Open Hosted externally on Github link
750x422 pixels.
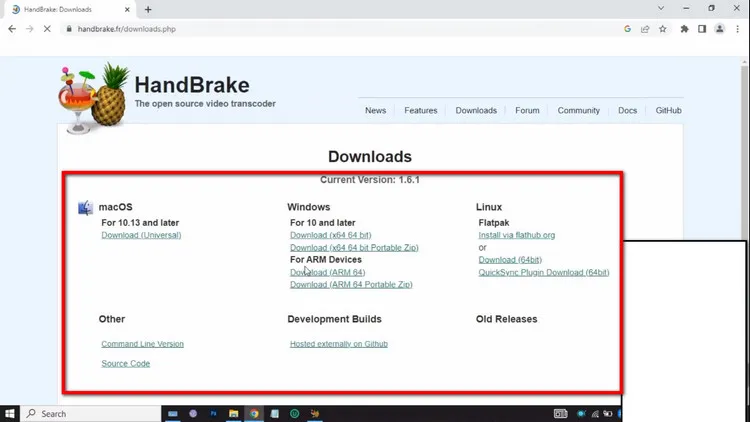click(x=339, y=344)
